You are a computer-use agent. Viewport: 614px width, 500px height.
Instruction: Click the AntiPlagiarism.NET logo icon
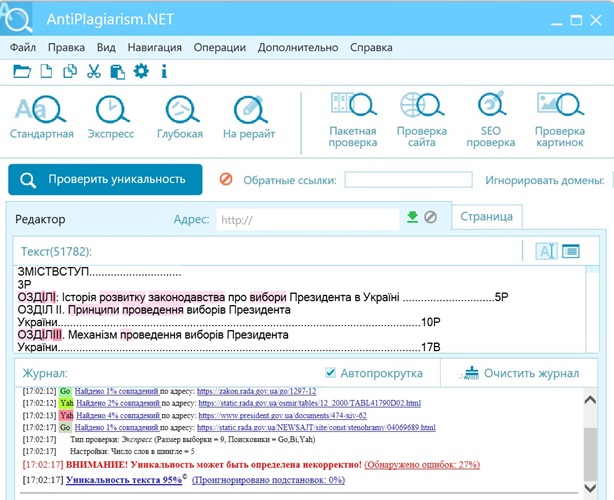[16, 18]
